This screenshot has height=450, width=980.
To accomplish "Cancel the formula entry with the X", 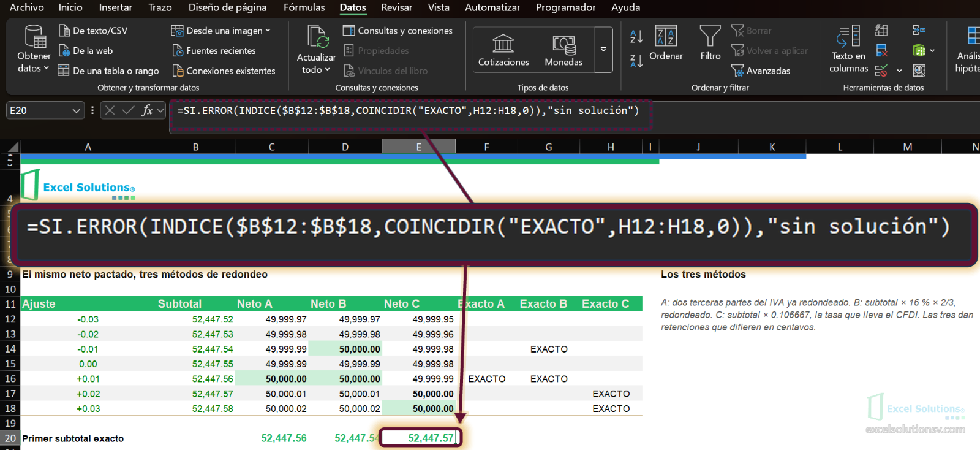I will click(x=110, y=110).
